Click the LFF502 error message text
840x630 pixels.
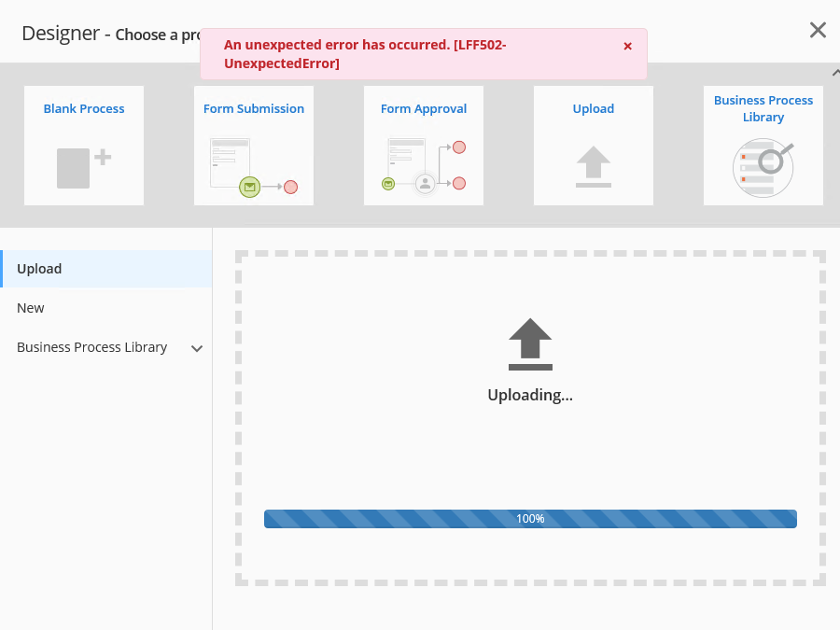(x=365, y=54)
